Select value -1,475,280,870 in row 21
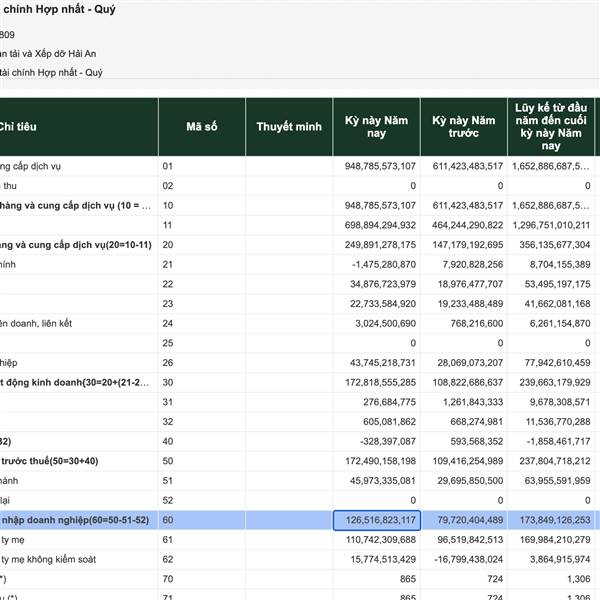The height and width of the screenshot is (600, 600). [x=384, y=264]
